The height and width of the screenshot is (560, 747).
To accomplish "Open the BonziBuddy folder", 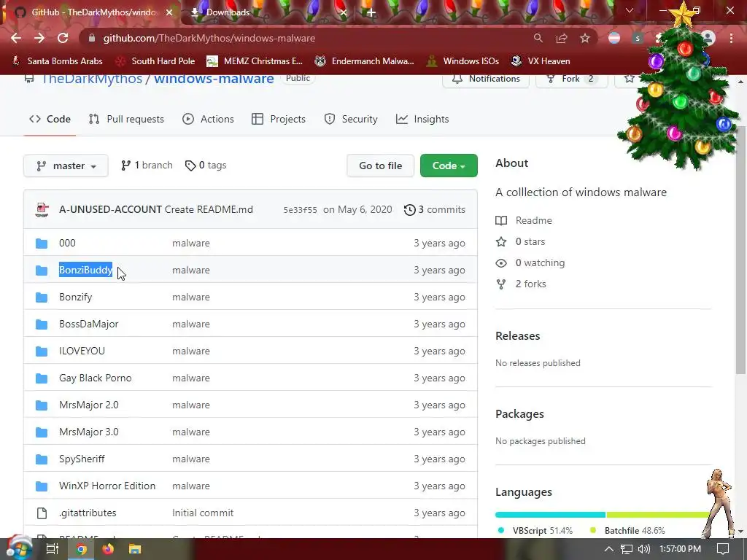I will (86, 270).
